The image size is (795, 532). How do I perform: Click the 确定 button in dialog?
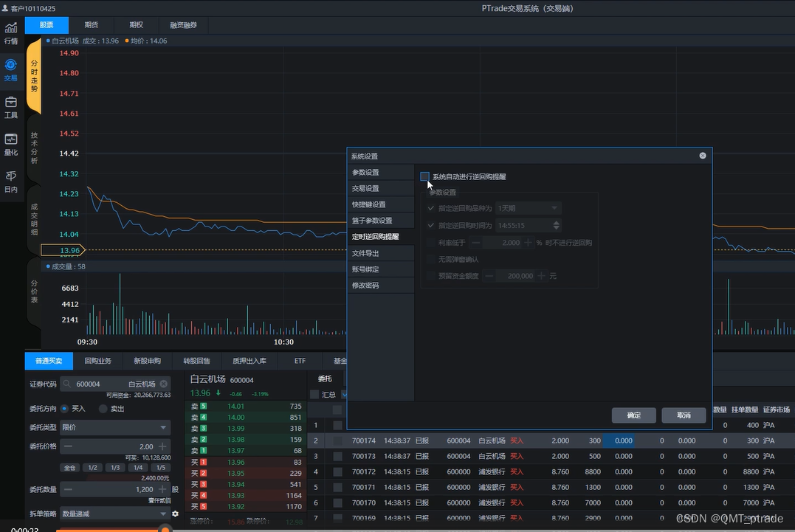(x=634, y=415)
